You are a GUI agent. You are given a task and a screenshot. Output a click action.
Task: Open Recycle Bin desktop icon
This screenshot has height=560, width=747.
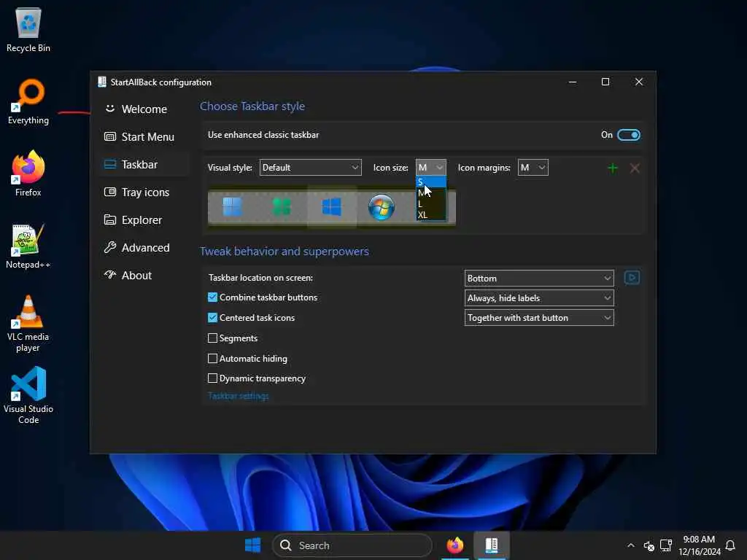click(x=28, y=30)
